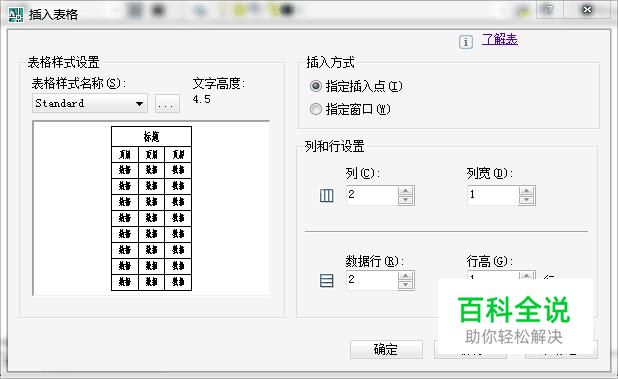Select the 指定插入点(I) radio button
This screenshot has width=618, height=379.
(x=316, y=86)
